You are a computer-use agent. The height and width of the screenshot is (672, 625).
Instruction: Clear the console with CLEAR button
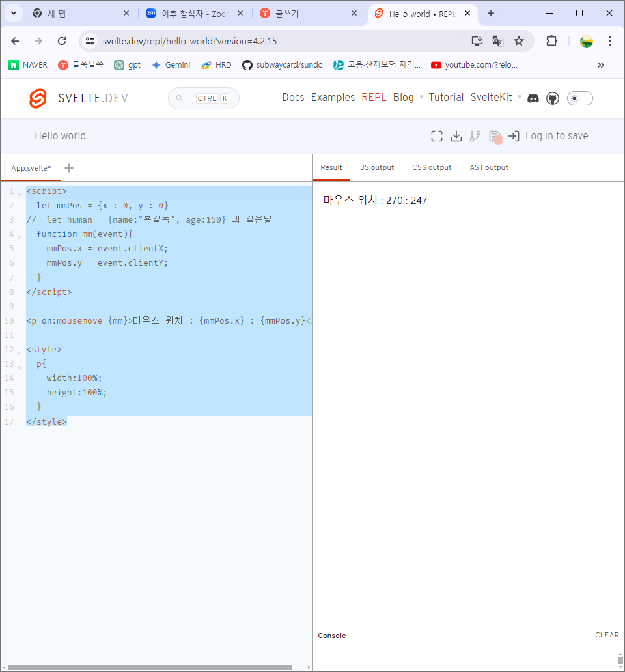point(607,635)
